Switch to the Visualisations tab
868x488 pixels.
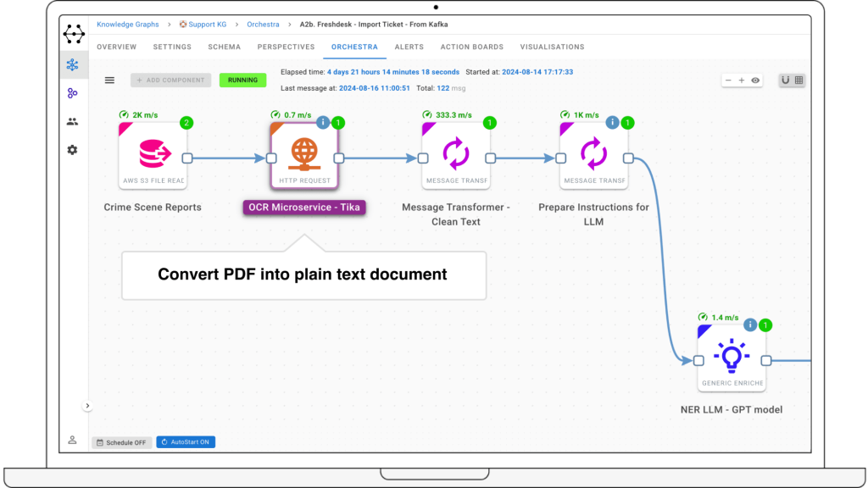tap(553, 47)
